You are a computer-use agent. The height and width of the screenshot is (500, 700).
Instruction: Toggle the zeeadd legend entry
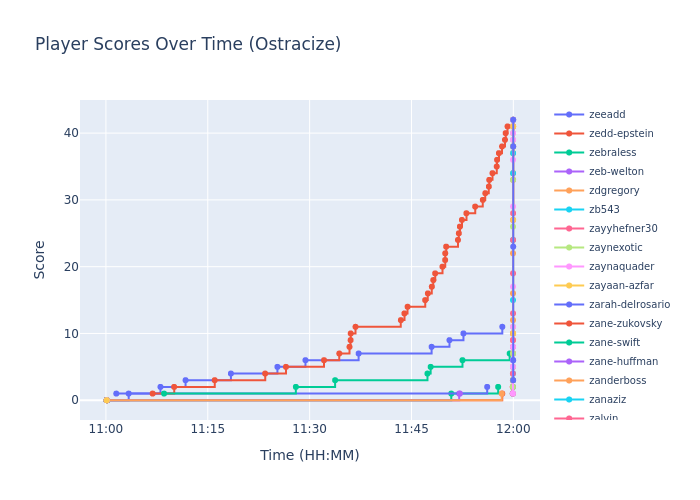[607, 115]
